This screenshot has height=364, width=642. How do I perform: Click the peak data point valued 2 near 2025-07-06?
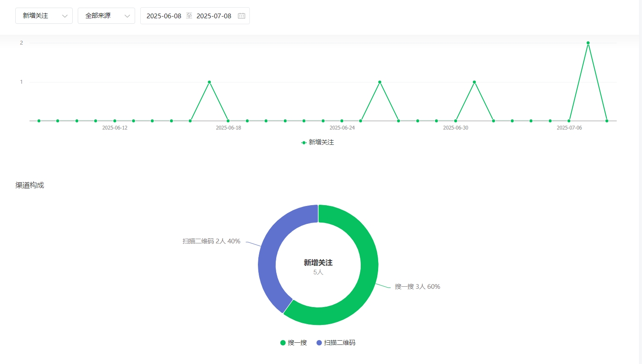coord(588,43)
